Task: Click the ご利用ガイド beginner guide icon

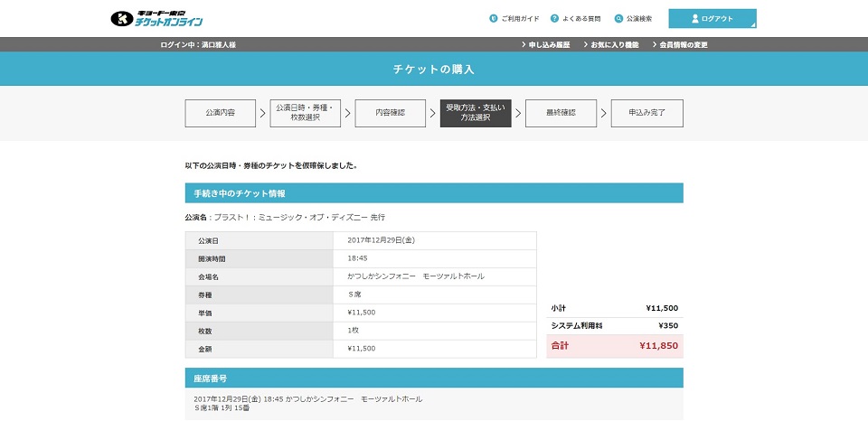Action: click(493, 18)
